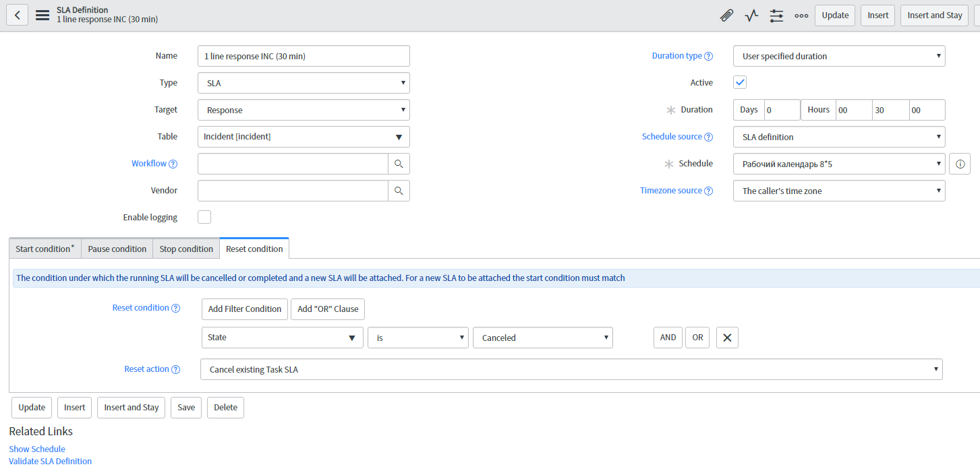Click Add "OR" Clause button
The image size is (980, 473).
tap(328, 309)
